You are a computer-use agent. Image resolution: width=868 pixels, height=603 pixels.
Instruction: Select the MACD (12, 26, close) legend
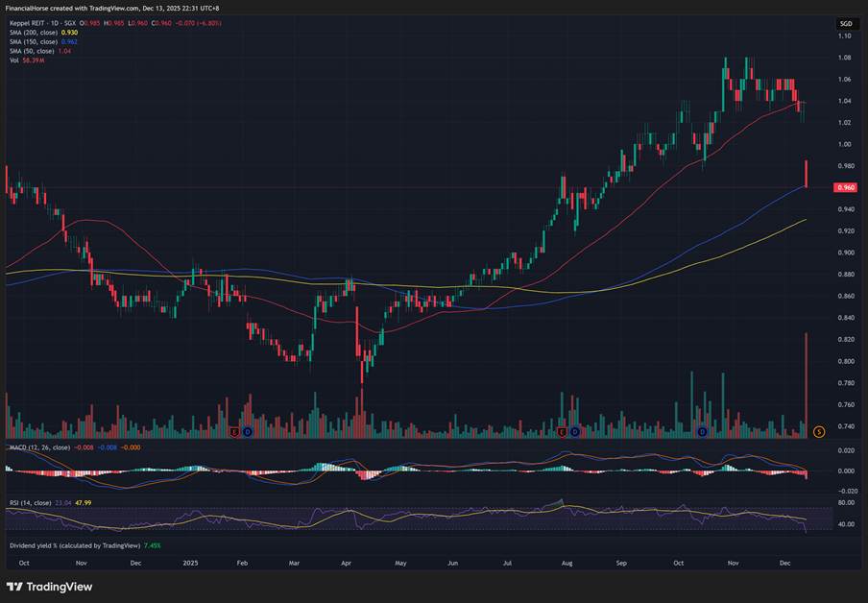pyautogui.click(x=38, y=447)
